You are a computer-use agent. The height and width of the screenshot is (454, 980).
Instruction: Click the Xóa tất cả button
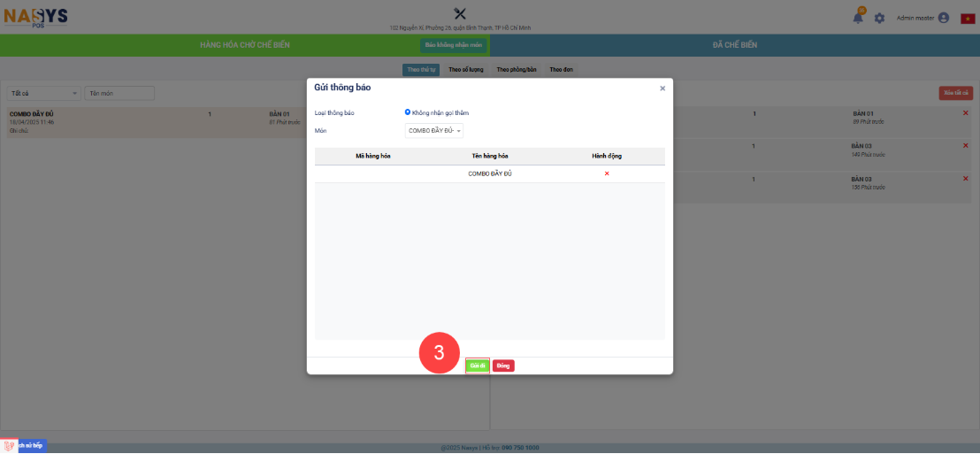[955, 93]
